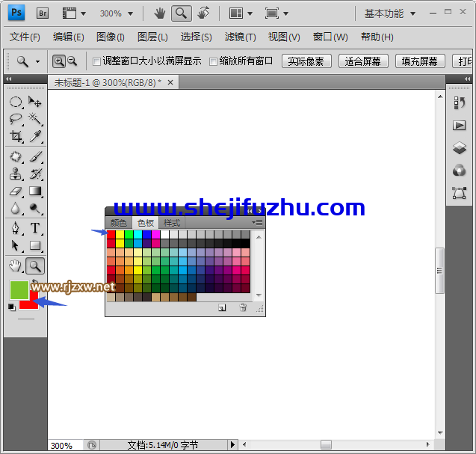
Task: Select the Zoom tool in toolbox
Action: (x=35, y=266)
